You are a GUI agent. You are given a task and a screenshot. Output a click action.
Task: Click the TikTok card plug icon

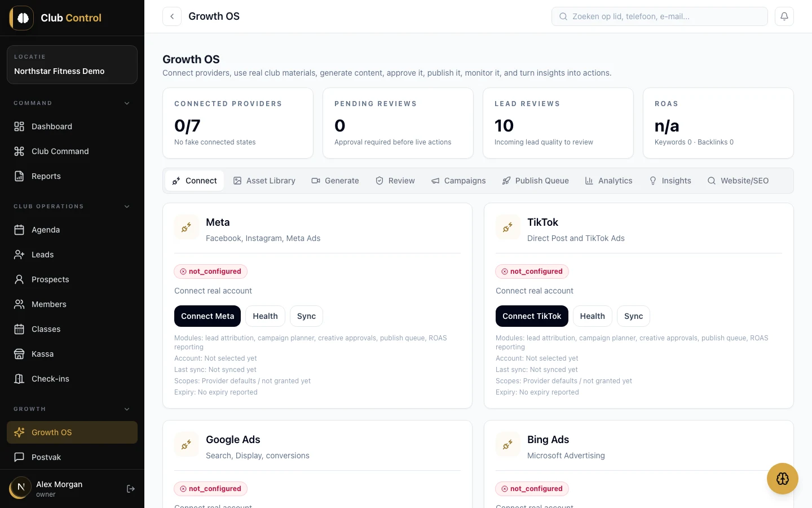coord(507,227)
